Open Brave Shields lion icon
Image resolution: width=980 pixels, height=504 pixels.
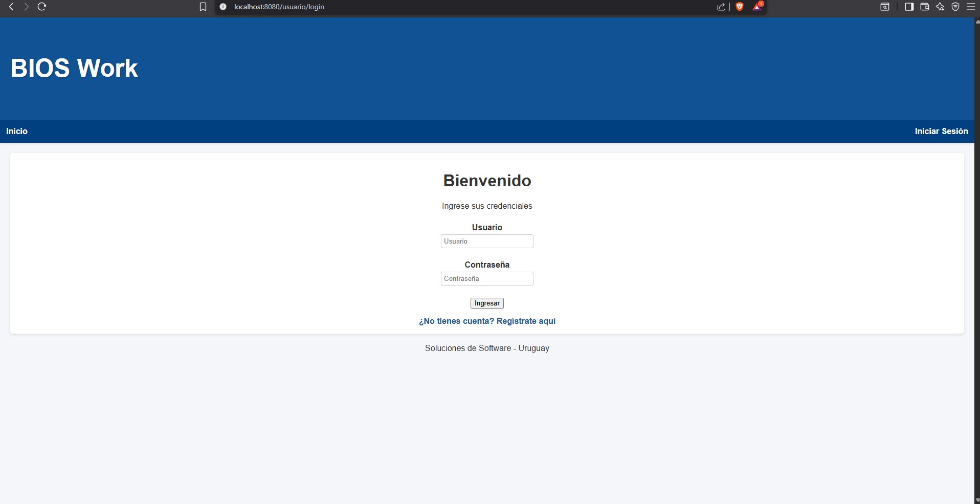tap(739, 7)
